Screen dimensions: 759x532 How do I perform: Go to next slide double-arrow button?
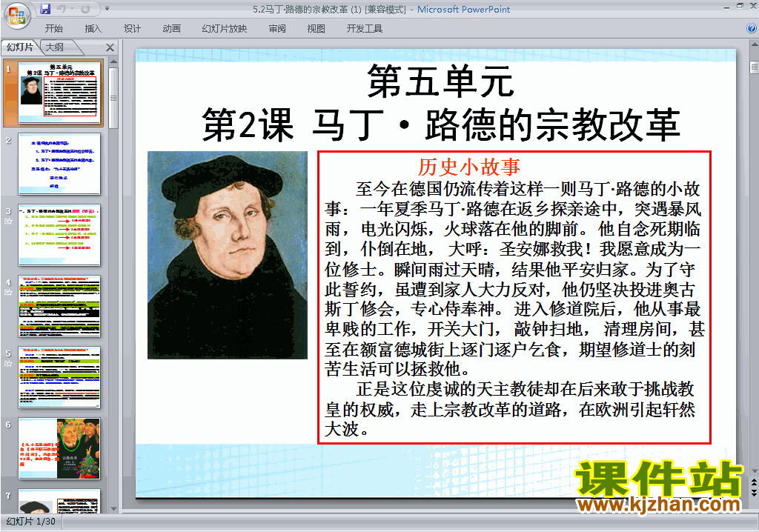coord(754,492)
